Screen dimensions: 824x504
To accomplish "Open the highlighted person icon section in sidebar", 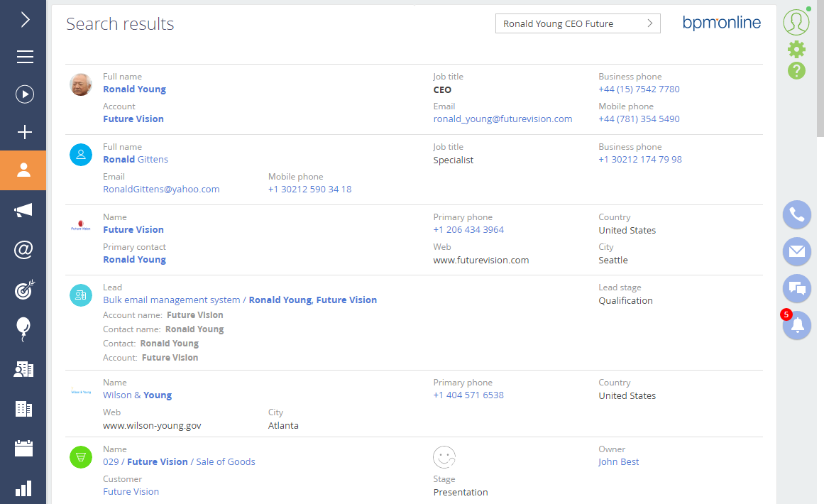I will (x=23, y=170).
